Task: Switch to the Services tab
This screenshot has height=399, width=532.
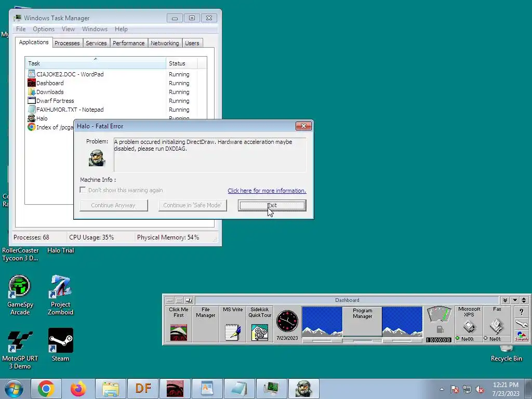Action: click(96, 43)
